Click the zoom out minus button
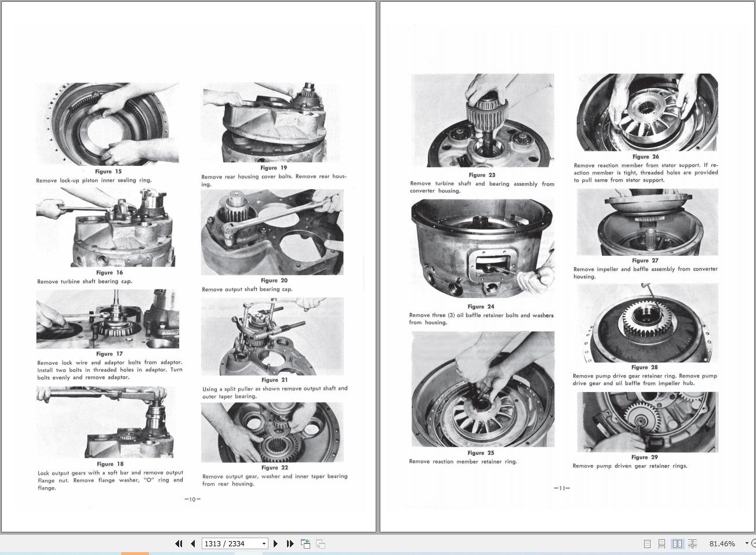756x555 pixels. click(753, 543)
